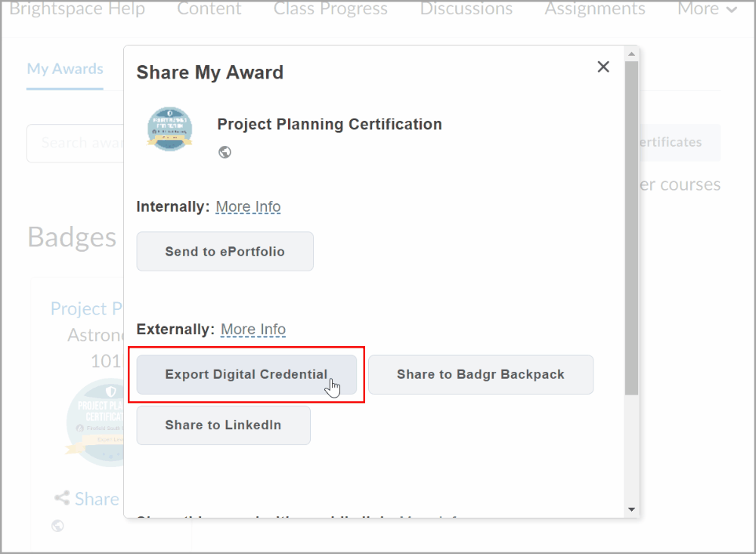This screenshot has width=756, height=554.
Task: Open the Assignments menu item
Action: pyautogui.click(x=595, y=10)
